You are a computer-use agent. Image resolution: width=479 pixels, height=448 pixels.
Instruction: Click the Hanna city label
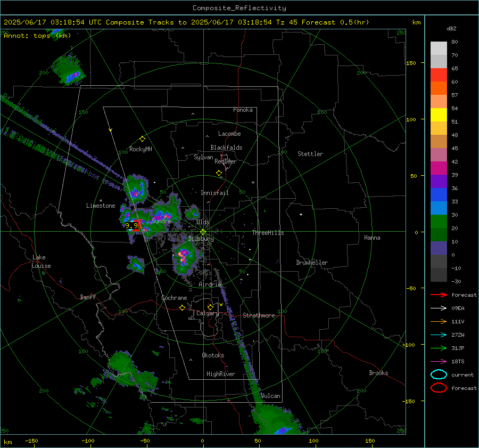(x=372, y=238)
